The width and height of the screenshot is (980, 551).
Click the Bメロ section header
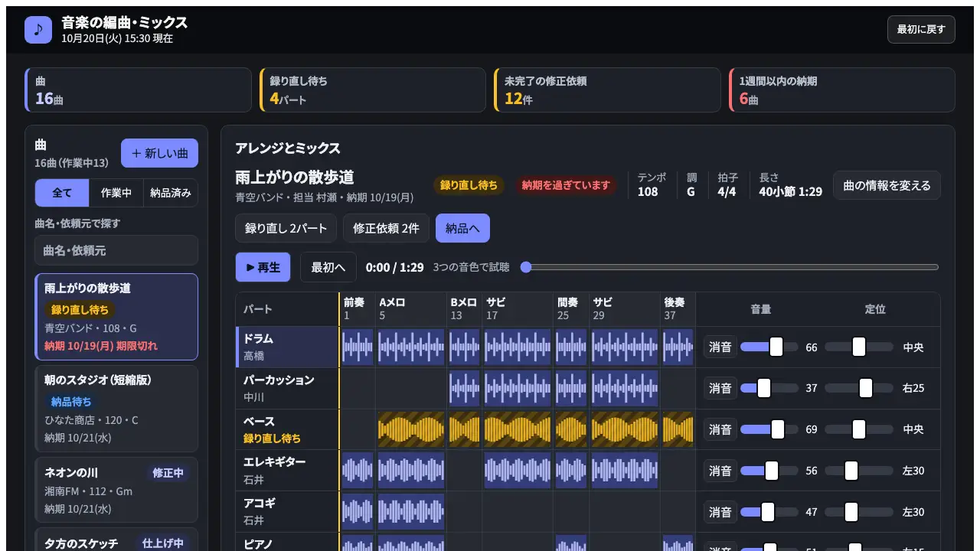point(464,308)
